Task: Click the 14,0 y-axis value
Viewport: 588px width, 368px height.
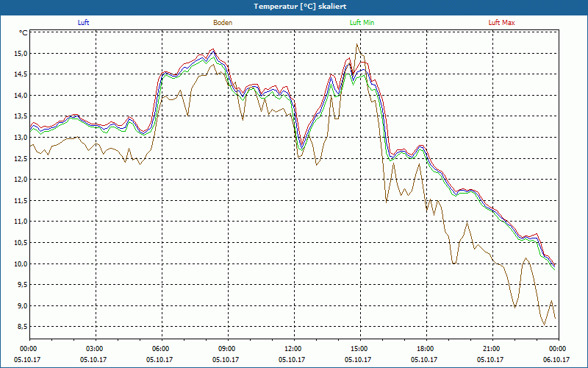Action: tap(21, 96)
